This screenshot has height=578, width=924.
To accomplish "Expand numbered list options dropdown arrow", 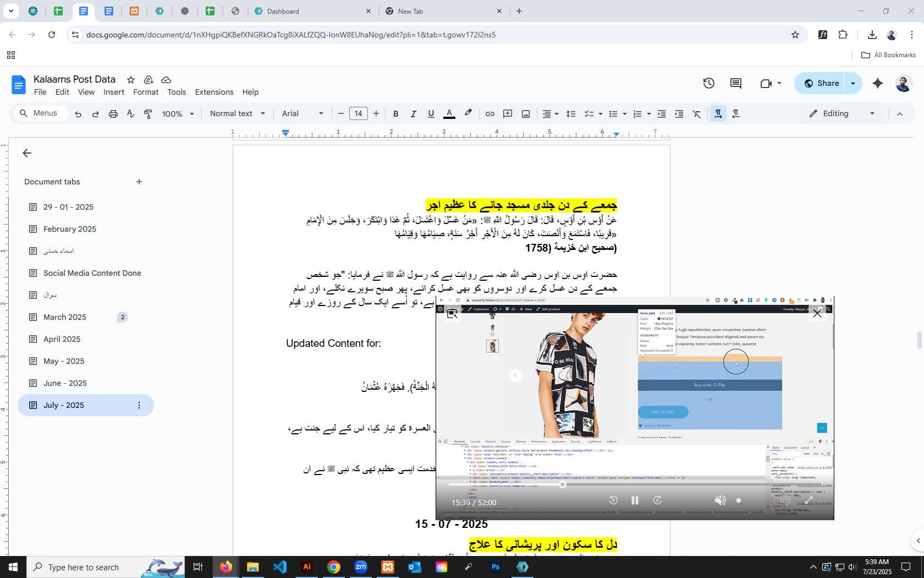I will click(649, 114).
